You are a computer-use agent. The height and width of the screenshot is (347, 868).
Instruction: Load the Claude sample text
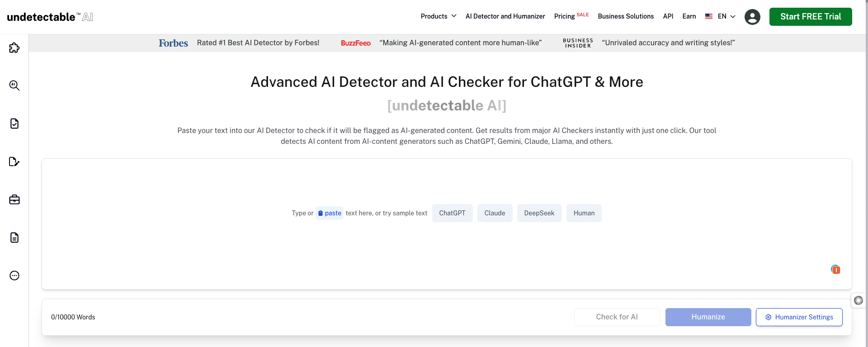coord(495,213)
